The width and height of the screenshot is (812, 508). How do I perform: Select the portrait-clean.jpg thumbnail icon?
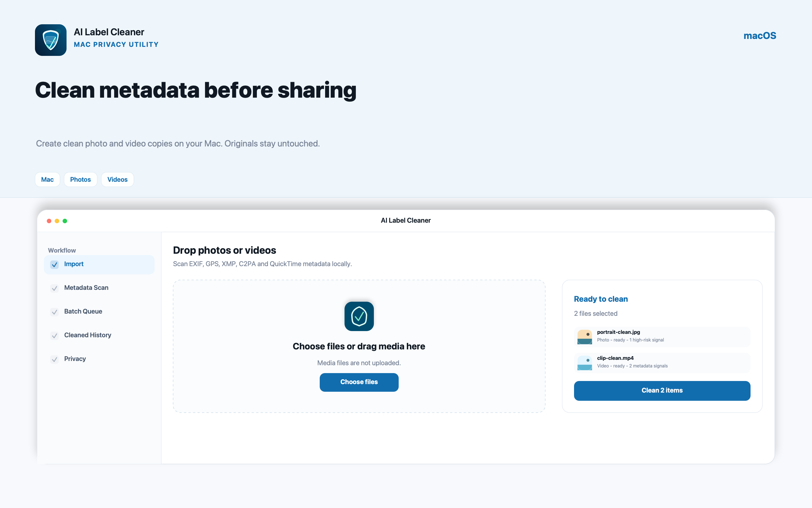click(x=584, y=337)
